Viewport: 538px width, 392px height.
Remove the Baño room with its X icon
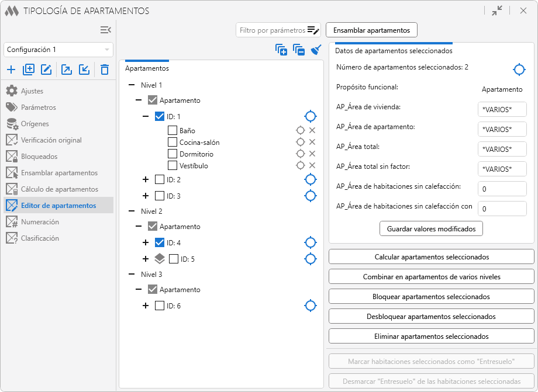(x=312, y=130)
